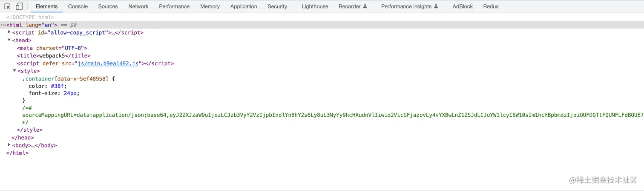The height and width of the screenshot is (191, 644).
Task: Select the closing </style> tag
Action: point(30,130)
